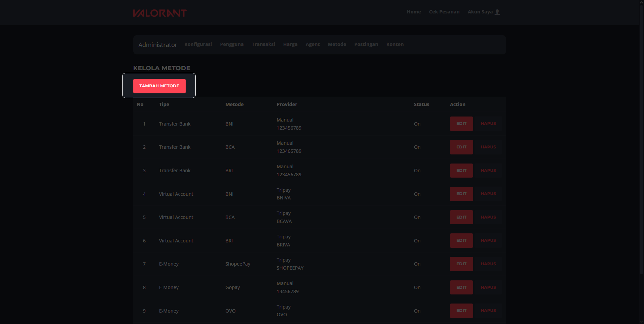Click the SHOPEEPAY provider code
This screenshot has height=324, width=644.
290,268
